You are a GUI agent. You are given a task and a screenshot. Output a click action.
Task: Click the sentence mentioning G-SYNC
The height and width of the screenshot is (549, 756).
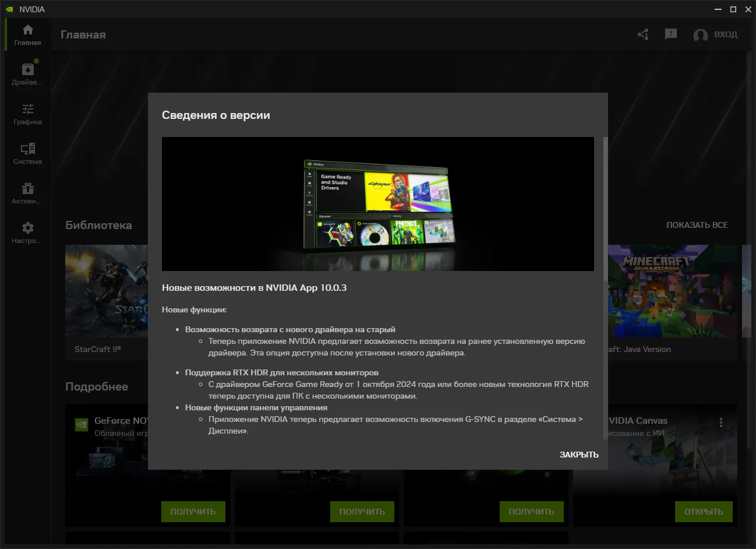click(x=395, y=425)
